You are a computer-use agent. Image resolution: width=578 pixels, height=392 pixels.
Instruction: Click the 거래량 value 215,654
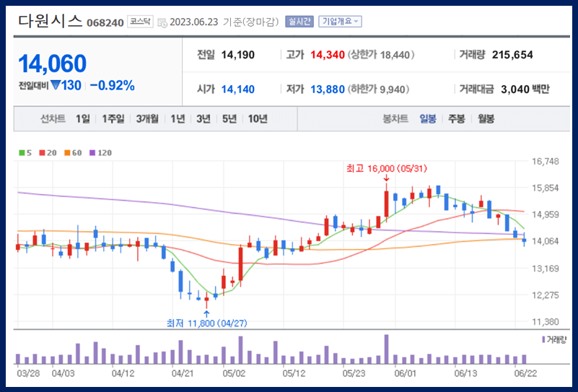pos(512,55)
